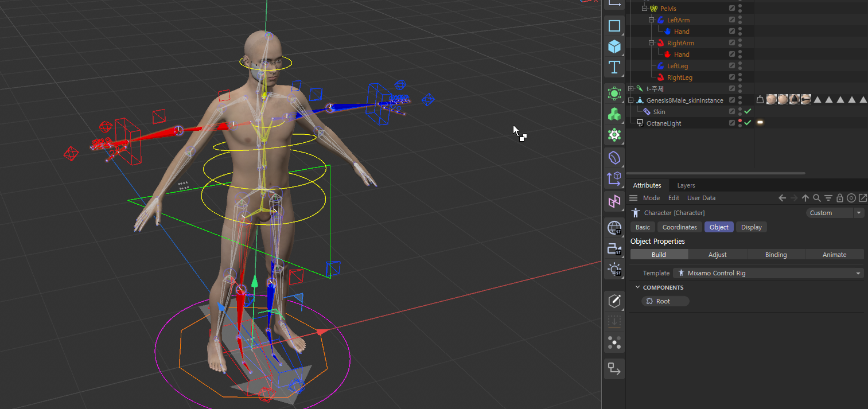
Task: Collapse the RightArm tree node
Action: (x=652, y=43)
